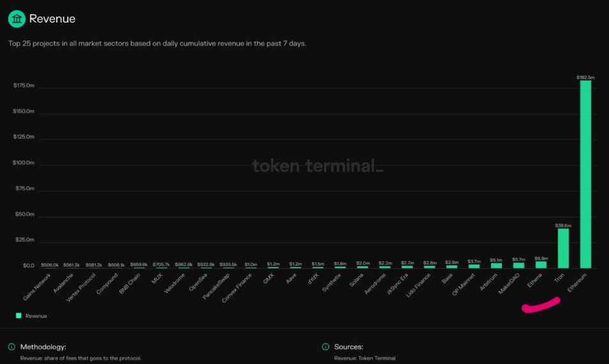This screenshot has width=609, height=364.
Task: Click the Revenue legend label
Action: coord(36,315)
